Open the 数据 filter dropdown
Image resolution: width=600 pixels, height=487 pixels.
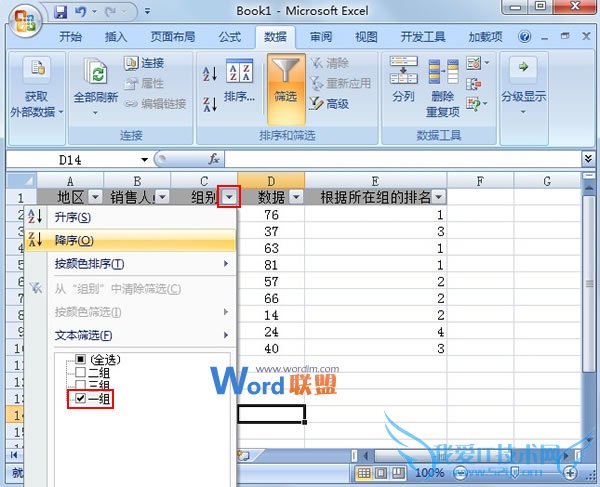point(296,197)
